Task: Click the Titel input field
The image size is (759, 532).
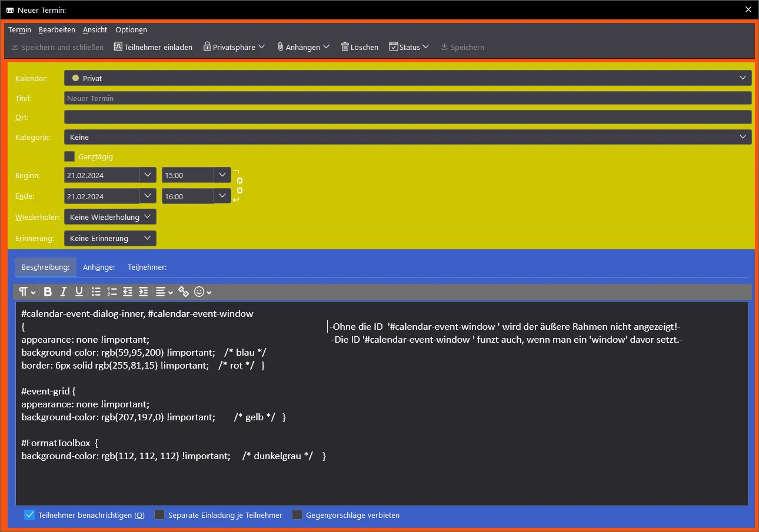Action: (408, 98)
